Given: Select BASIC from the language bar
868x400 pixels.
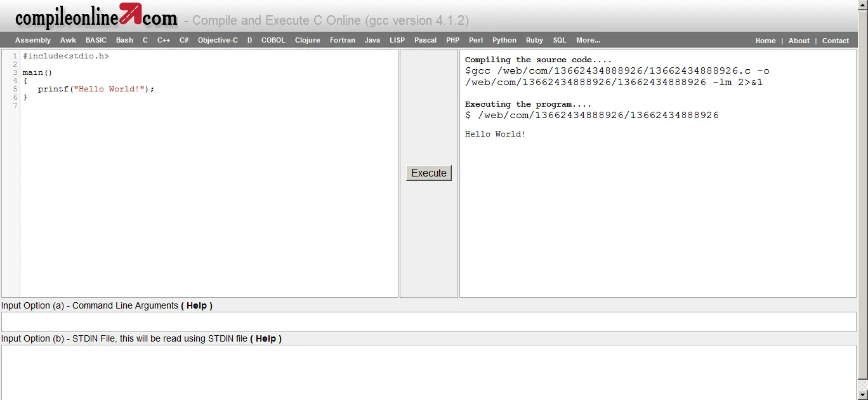Looking at the screenshot, I should [x=96, y=40].
